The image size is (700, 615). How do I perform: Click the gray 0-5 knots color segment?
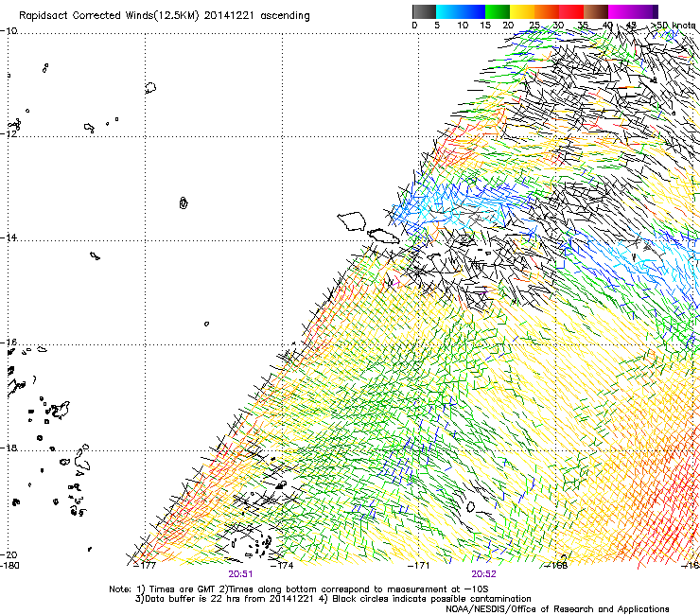(x=424, y=11)
